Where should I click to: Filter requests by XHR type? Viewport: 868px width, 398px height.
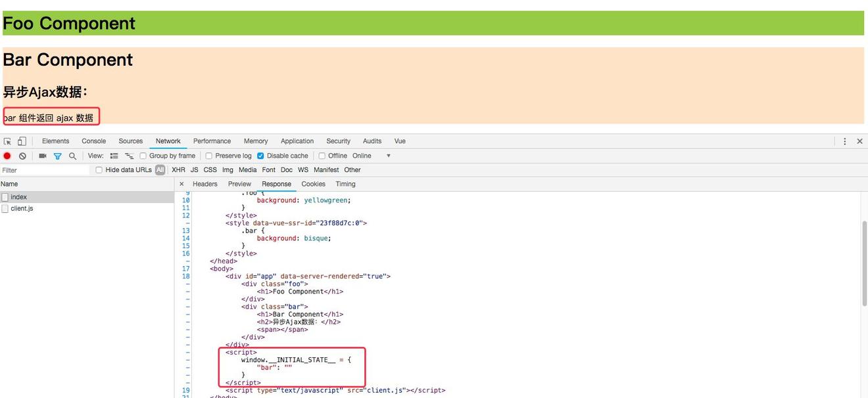pos(178,170)
